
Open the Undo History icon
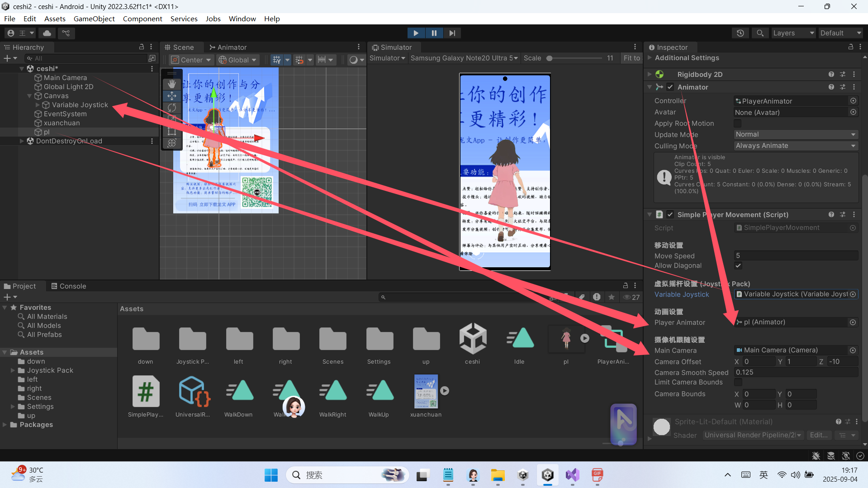click(x=740, y=33)
